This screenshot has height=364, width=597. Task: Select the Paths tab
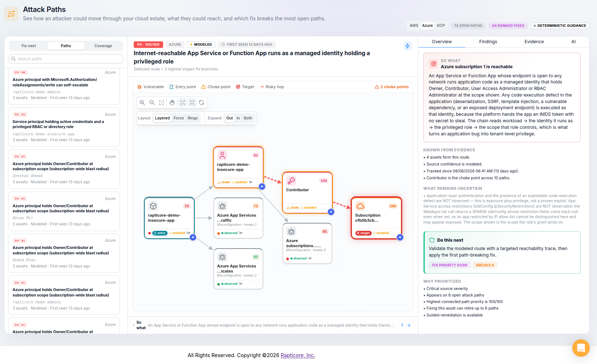tap(66, 46)
